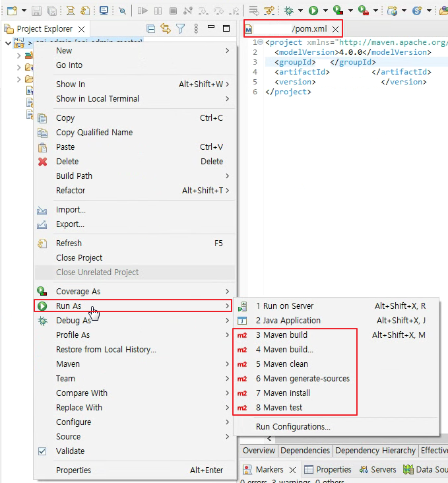Click the Terminate stop icon
448x483 pixels.
[x=173, y=11]
